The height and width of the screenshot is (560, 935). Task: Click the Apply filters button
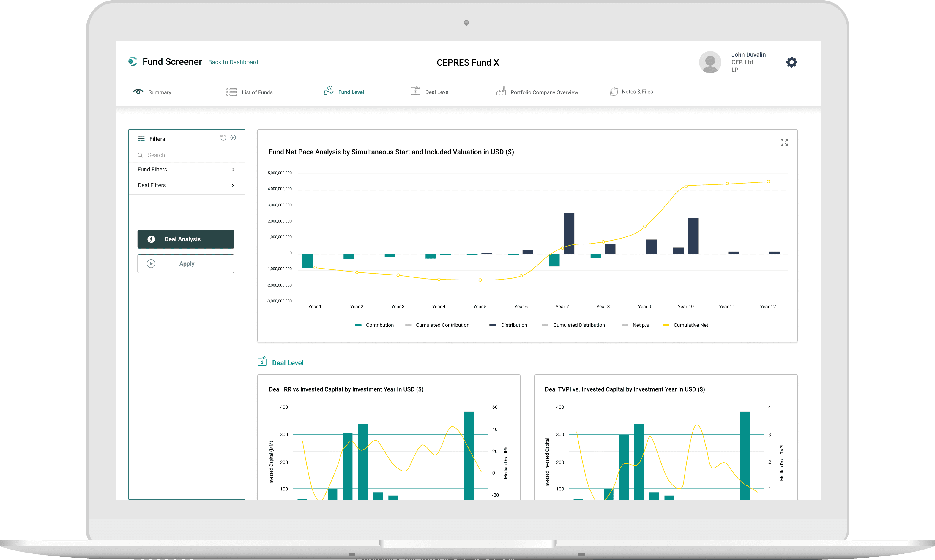click(186, 264)
